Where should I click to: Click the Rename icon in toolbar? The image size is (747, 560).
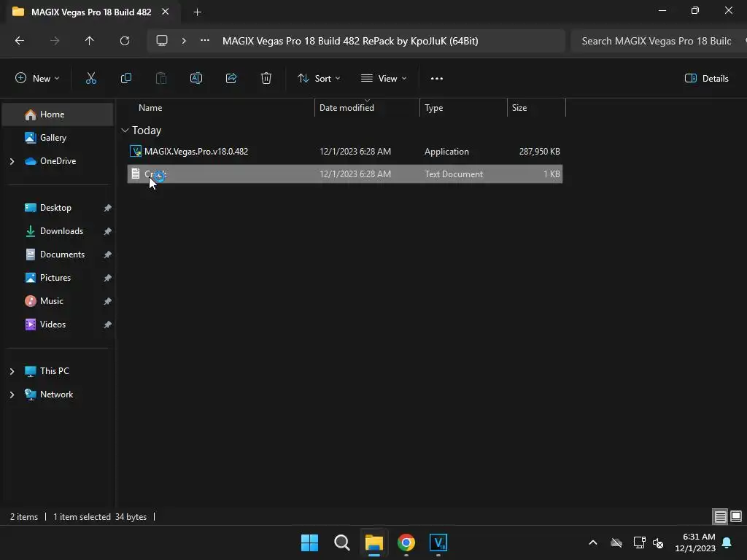[x=196, y=79]
